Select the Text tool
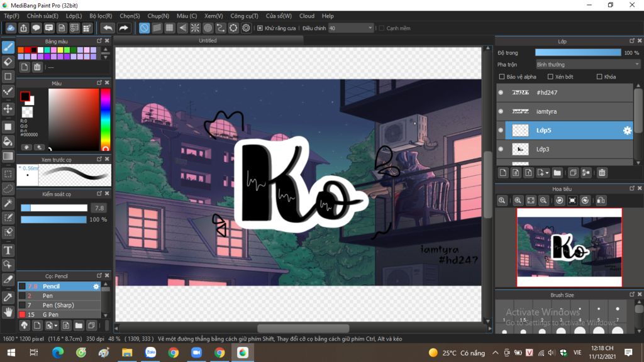The height and width of the screenshot is (362, 644). pos(8,250)
